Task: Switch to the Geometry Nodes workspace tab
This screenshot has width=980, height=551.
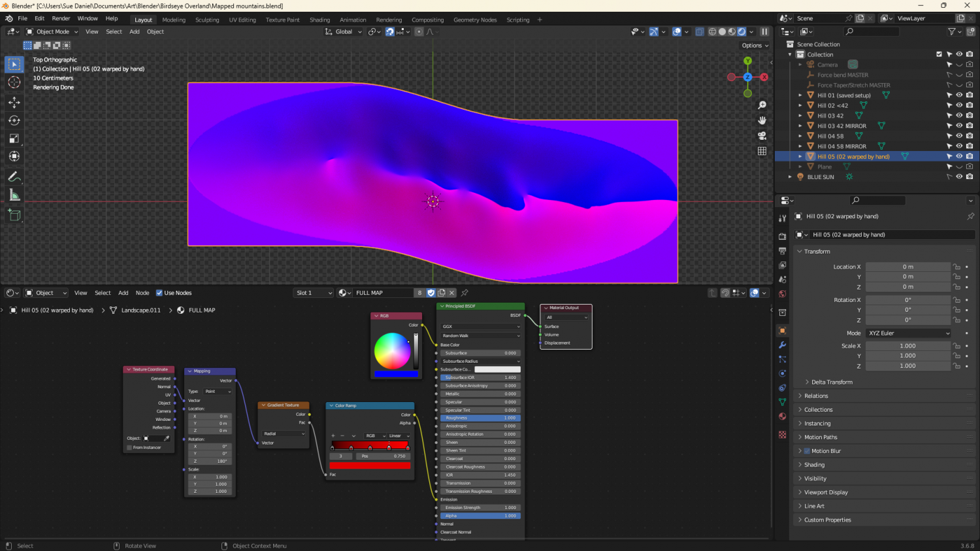Action: (475, 20)
